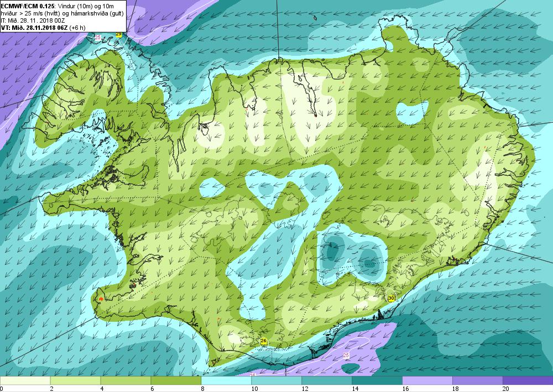Select the dark green 6–8 m/s legend swatch
This screenshot has height=392, width=553.
tap(176, 380)
